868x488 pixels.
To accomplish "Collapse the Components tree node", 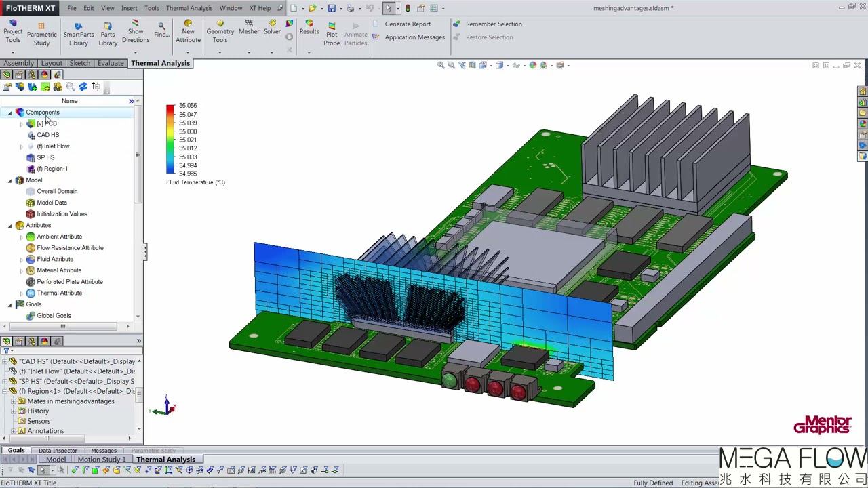I will coord(10,113).
